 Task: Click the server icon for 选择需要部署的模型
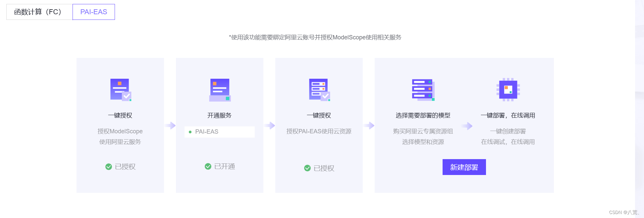pyautogui.click(x=423, y=90)
